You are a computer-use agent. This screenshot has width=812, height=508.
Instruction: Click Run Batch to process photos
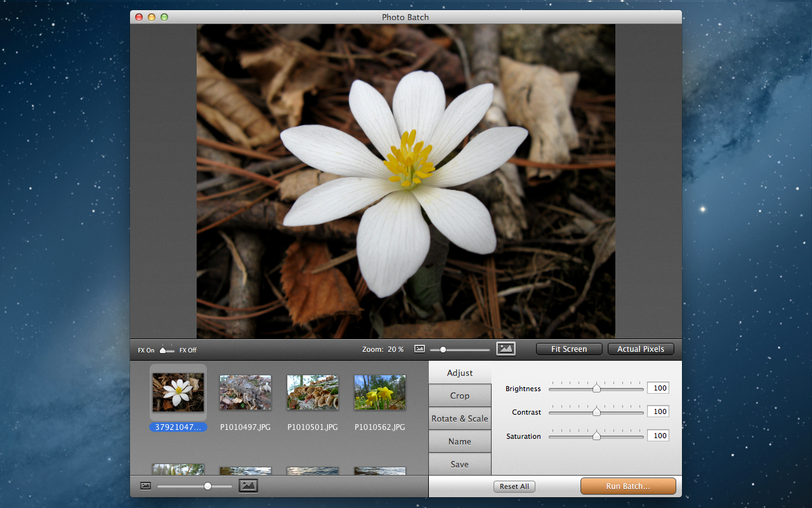[628, 486]
